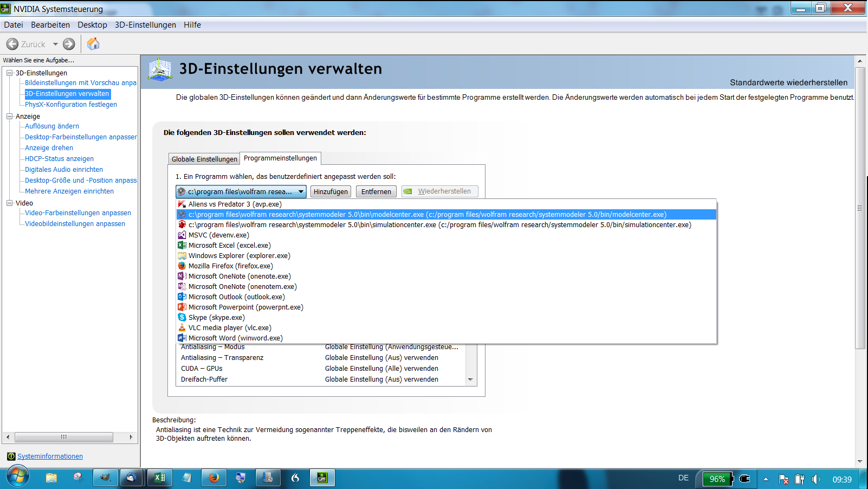Select Aliens vs Predator 3 (avp.exe) entry

pyautogui.click(x=446, y=204)
